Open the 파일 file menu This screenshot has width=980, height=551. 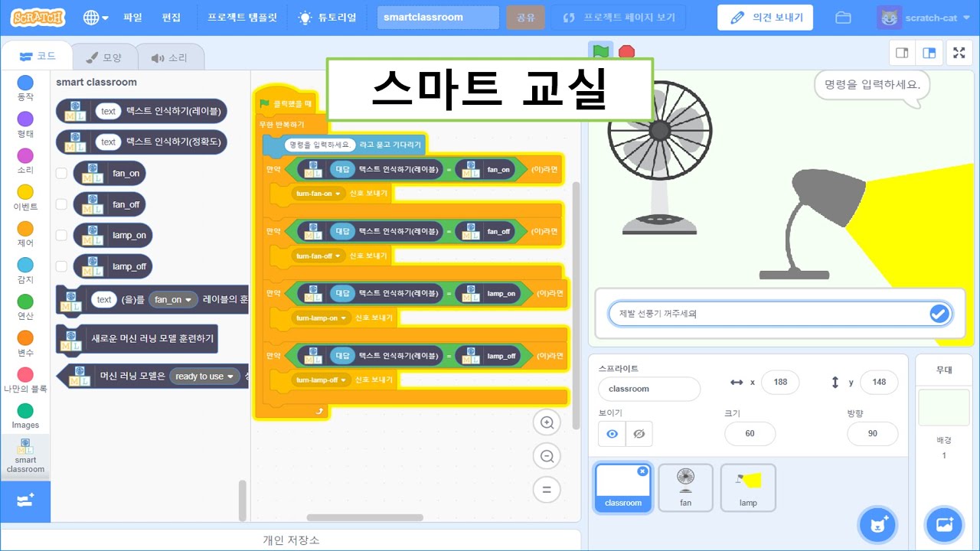pyautogui.click(x=132, y=17)
